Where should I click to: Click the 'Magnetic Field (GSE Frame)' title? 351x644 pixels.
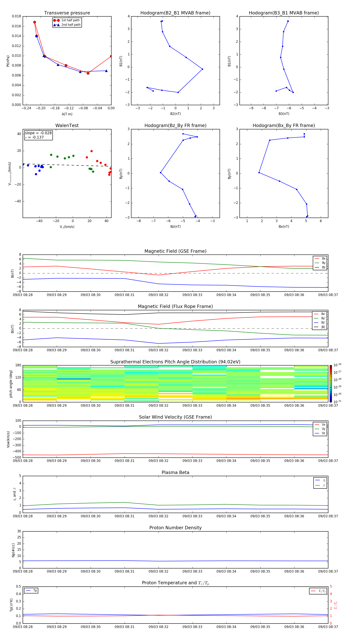(x=175, y=251)
